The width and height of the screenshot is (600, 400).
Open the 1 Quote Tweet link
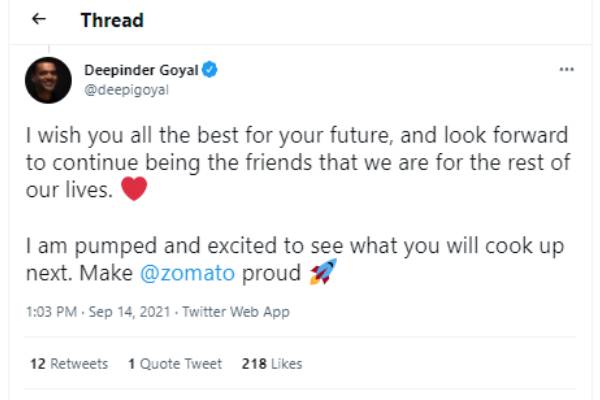coord(175,364)
